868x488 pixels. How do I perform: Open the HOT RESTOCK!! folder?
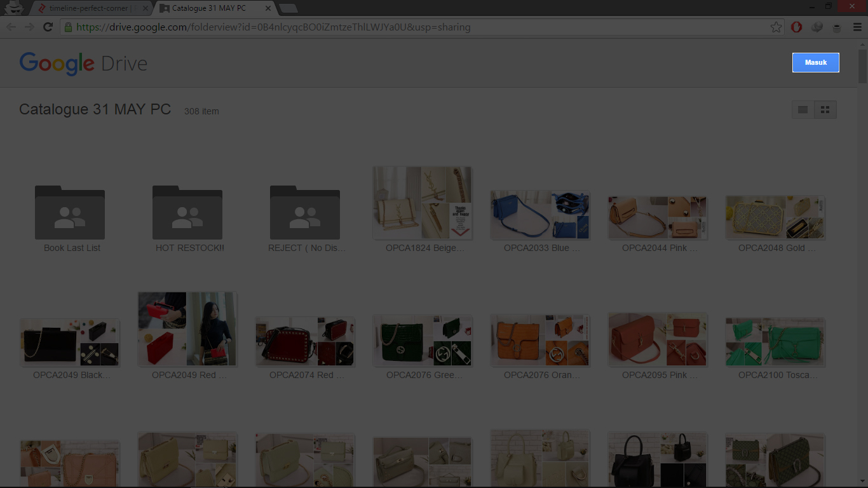pyautogui.click(x=187, y=213)
